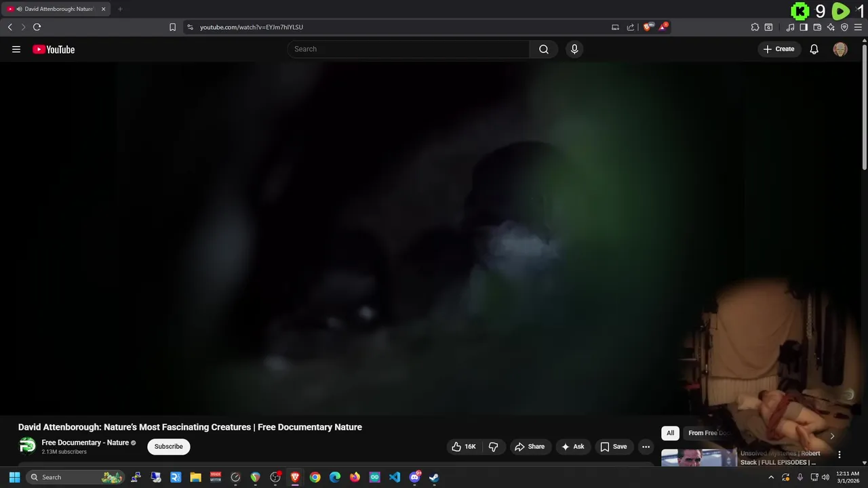Open Steam from the taskbar

(x=434, y=477)
